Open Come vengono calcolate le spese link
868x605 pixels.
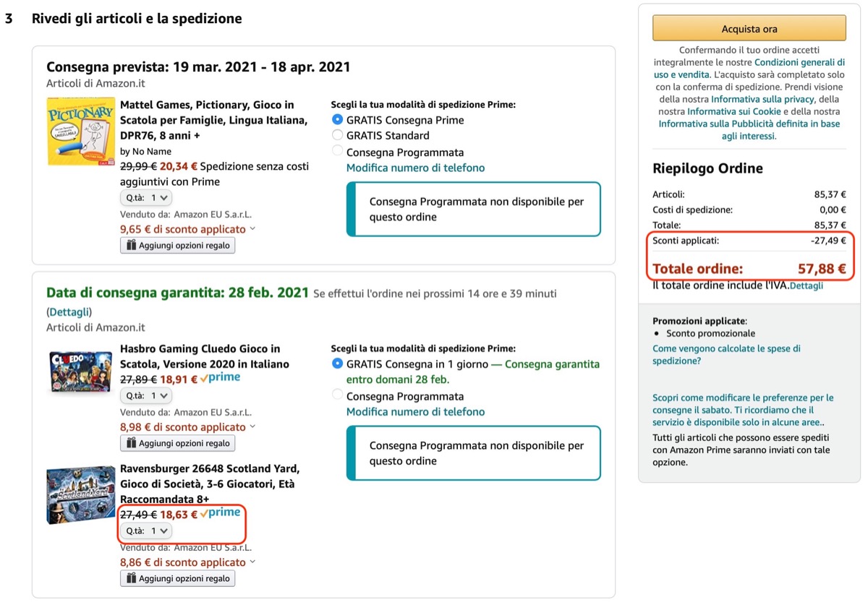click(x=726, y=354)
